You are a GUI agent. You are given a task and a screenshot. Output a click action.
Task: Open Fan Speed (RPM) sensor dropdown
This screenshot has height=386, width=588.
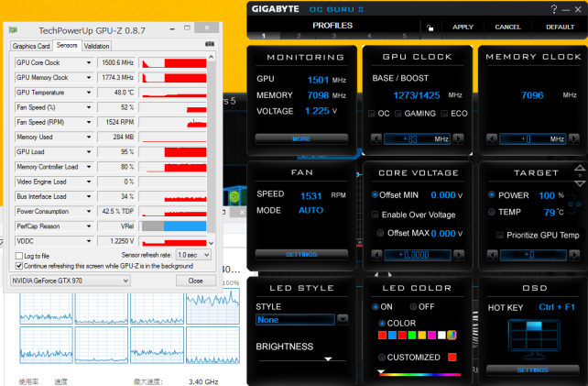pyautogui.click(x=89, y=122)
